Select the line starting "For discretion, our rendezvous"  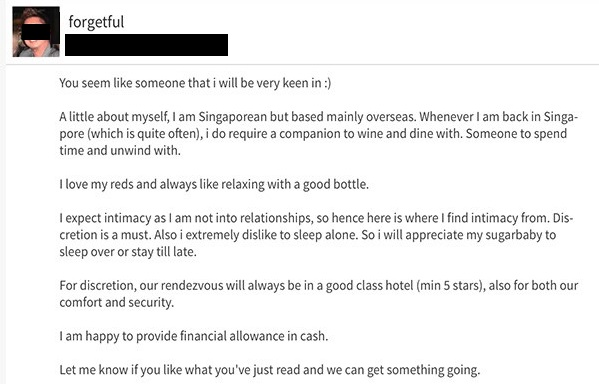(319, 285)
